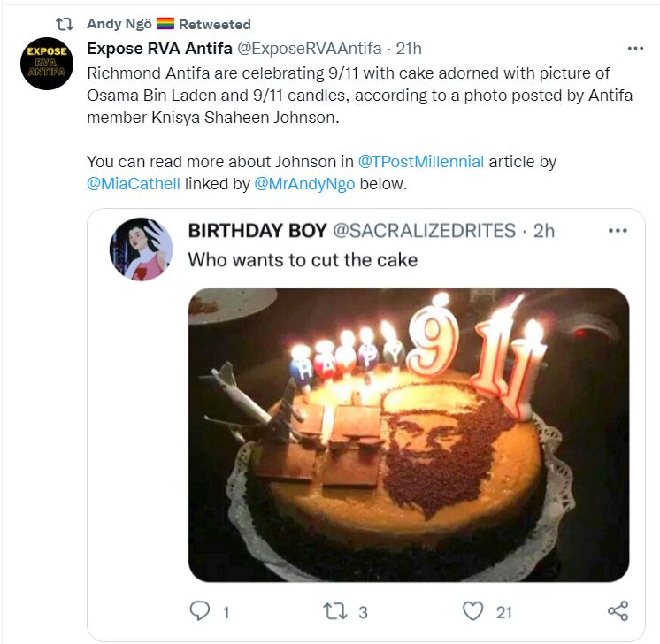The height and width of the screenshot is (644, 660).
Task: Like the tweet with the heart icon
Action: pyautogui.click(x=475, y=611)
